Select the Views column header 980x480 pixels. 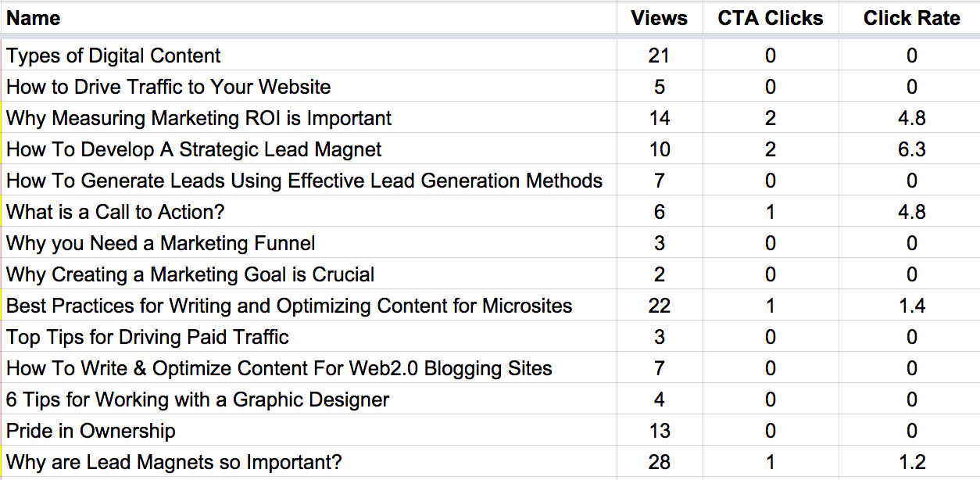tap(660, 18)
